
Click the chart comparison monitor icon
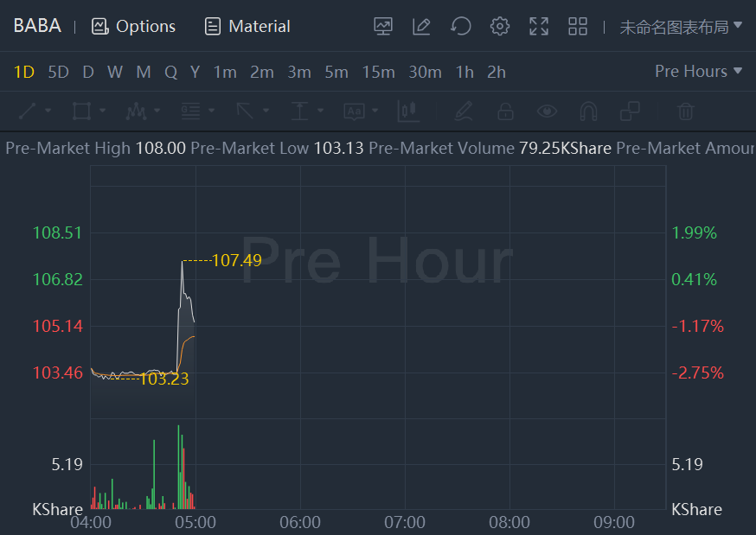[x=383, y=27]
